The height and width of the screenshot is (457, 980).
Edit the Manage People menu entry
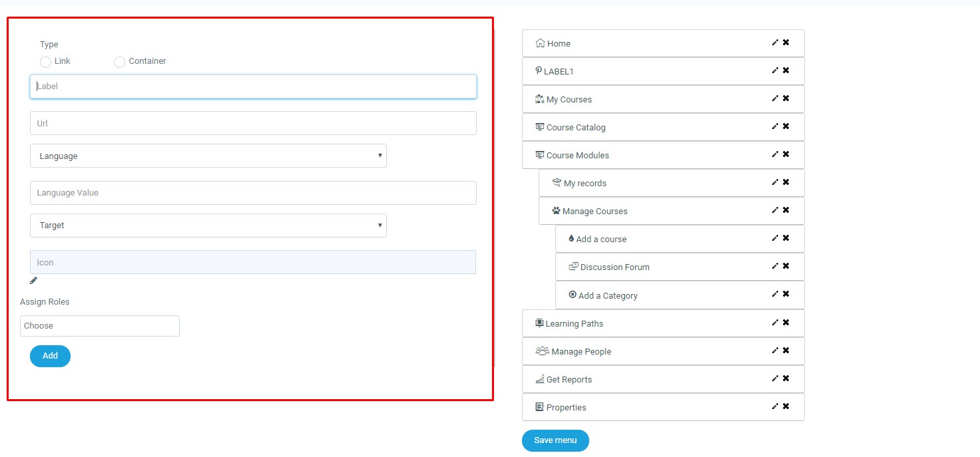pyautogui.click(x=775, y=351)
